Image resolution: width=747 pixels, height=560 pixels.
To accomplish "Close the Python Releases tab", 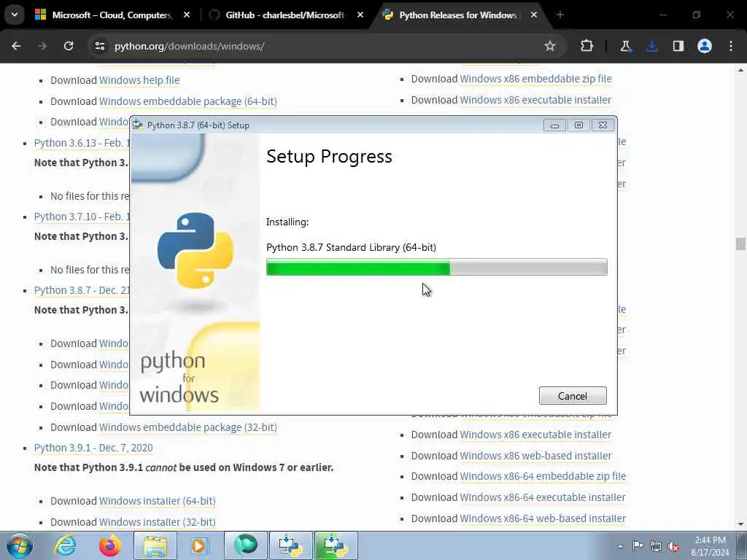I will pyautogui.click(x=533, y=15).
